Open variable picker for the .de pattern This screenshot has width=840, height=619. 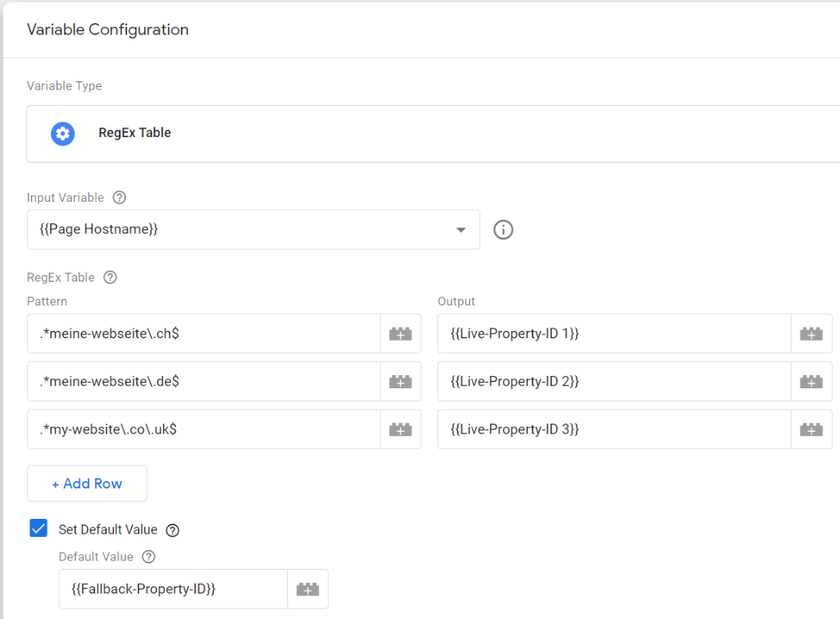click(x=400, y=382)
